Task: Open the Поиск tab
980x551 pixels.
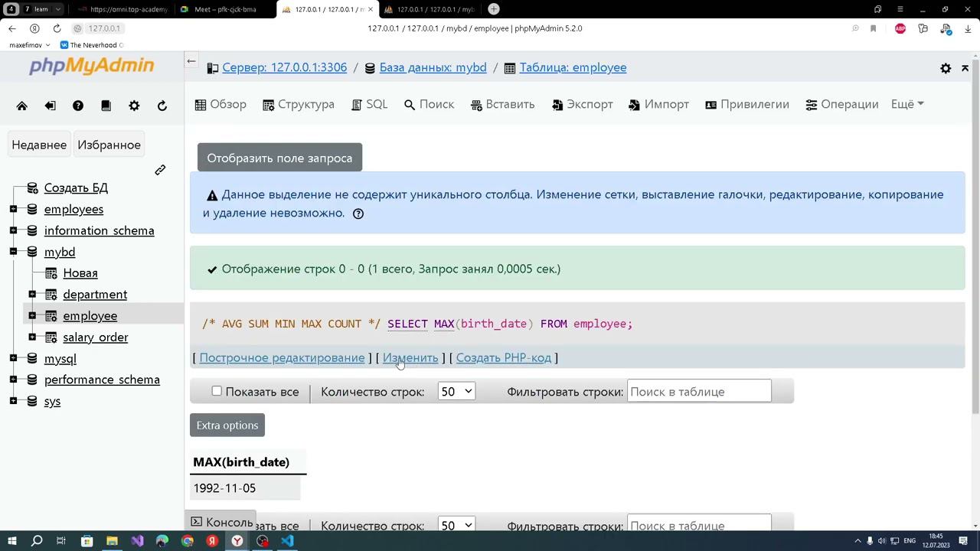Action: click(429, 104)
